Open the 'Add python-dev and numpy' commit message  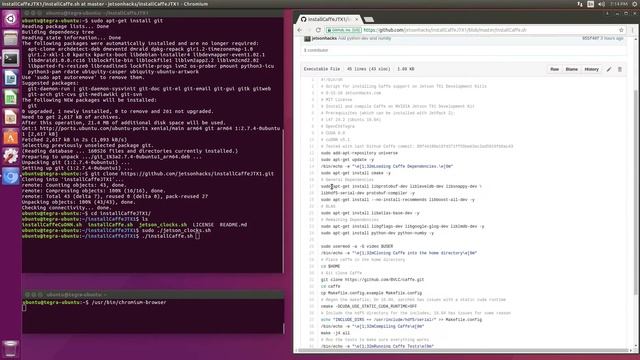coord(364,38)
